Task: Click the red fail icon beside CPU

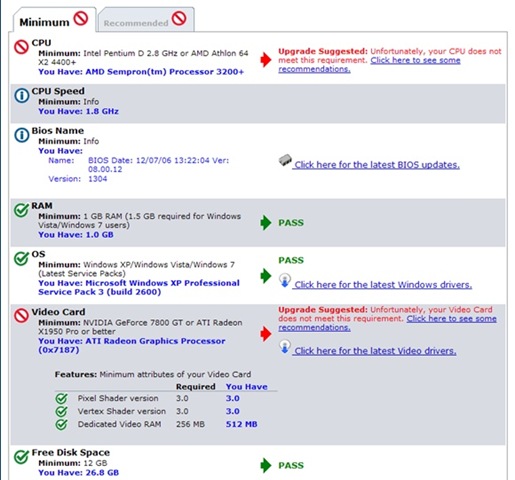Action: 21,47
